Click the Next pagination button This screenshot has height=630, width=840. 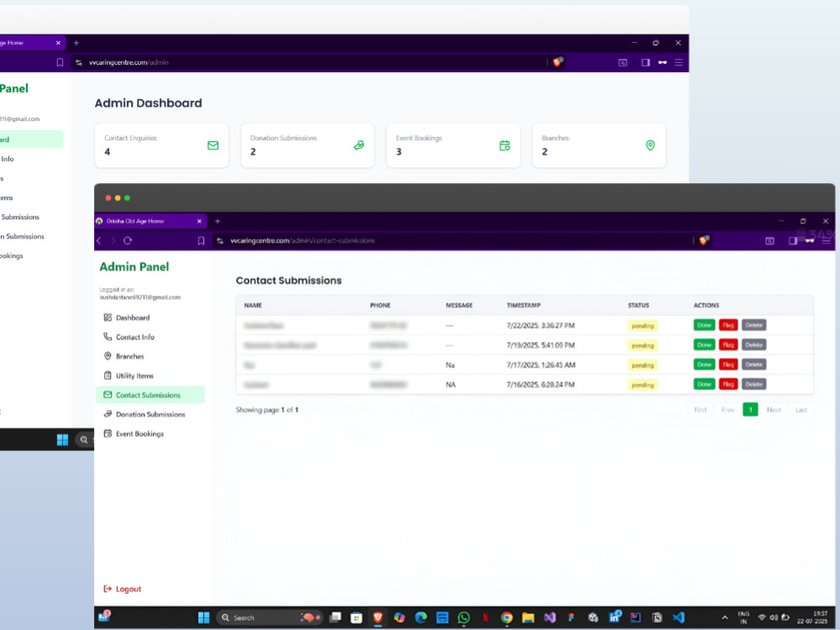[x=774, y=410]
